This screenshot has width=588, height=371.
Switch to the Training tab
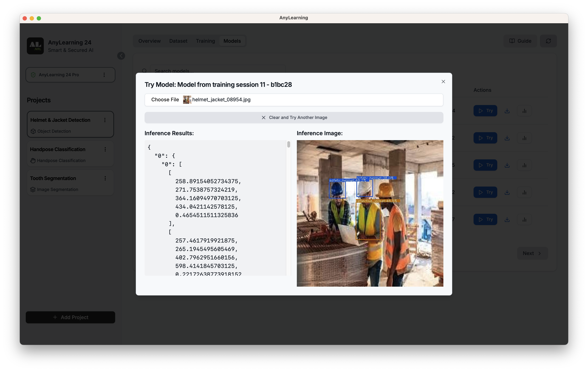coord(205,41)
